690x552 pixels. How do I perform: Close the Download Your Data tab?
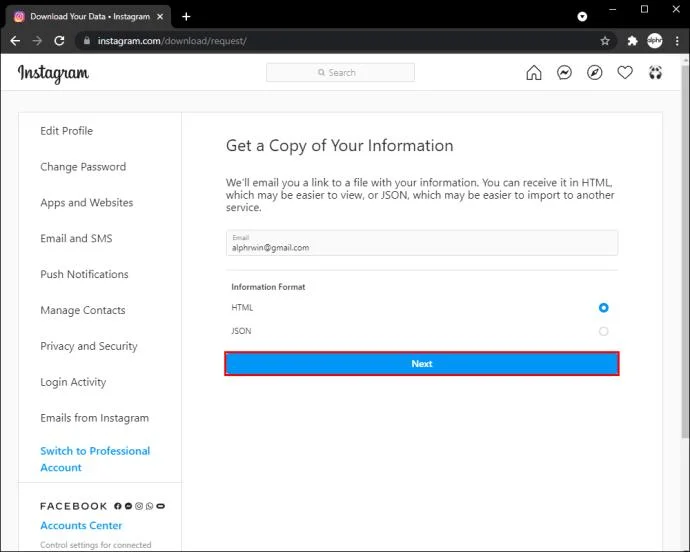(160, 17)
